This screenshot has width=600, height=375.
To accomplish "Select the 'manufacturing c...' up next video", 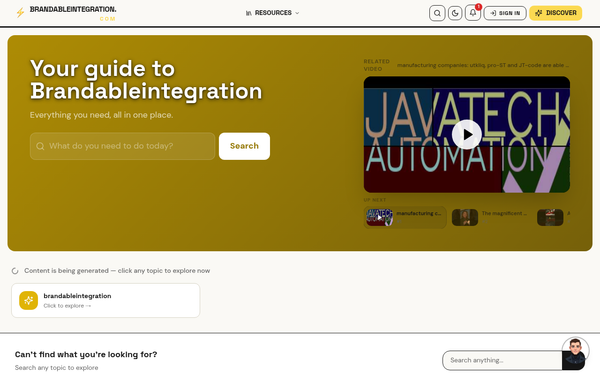I will (405, 217).
